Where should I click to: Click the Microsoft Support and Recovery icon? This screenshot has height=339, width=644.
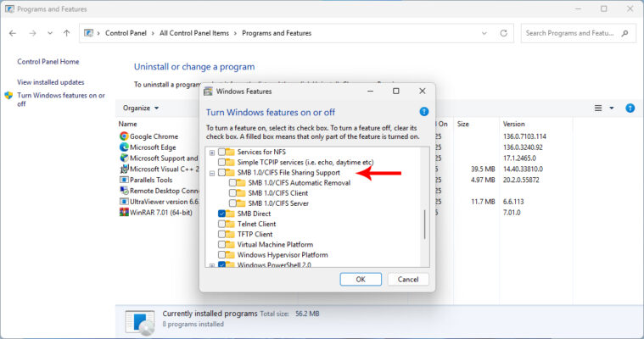pos(124,158)
